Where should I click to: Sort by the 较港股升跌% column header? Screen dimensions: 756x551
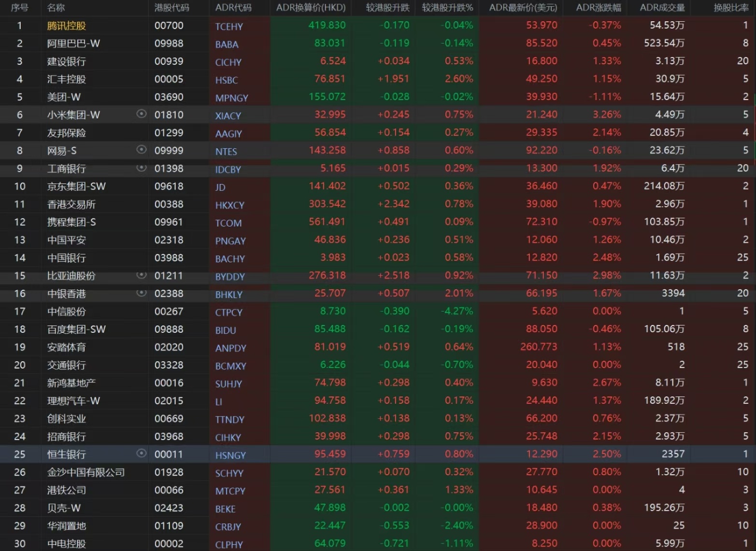coord(447,8)
